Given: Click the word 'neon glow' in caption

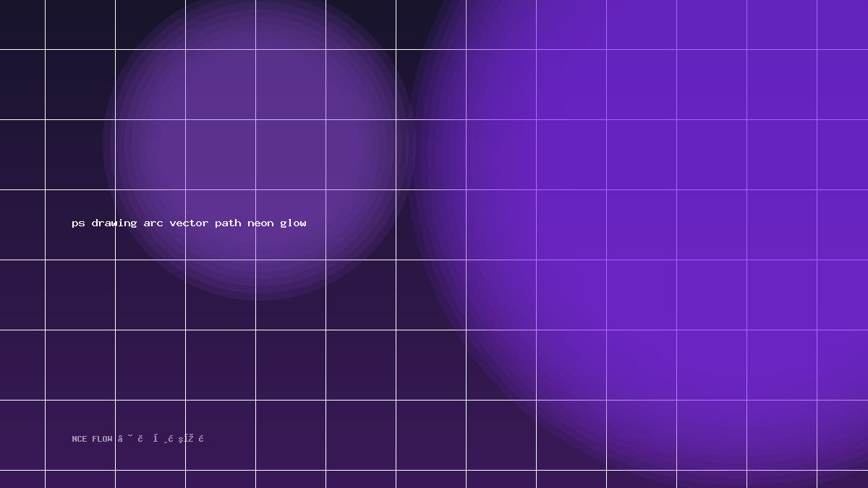Looking at the screenshot, I should point(277,223).
